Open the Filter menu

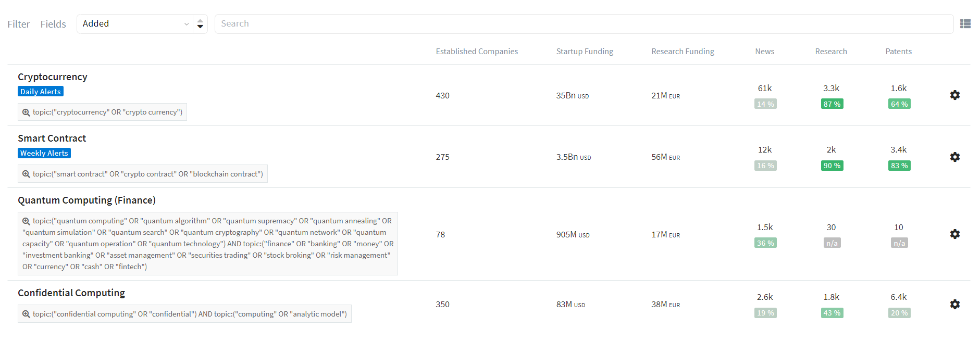(x=19, y=24)
